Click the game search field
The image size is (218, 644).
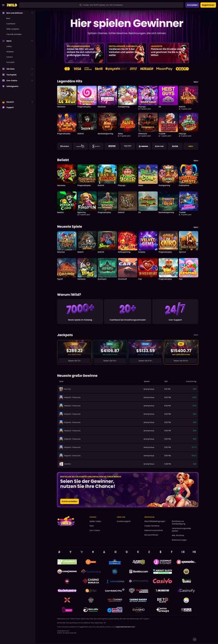101,5
